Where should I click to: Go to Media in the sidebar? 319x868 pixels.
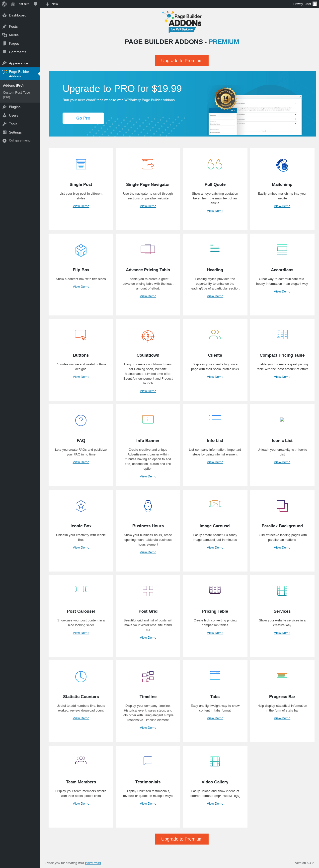coord(20,35)
